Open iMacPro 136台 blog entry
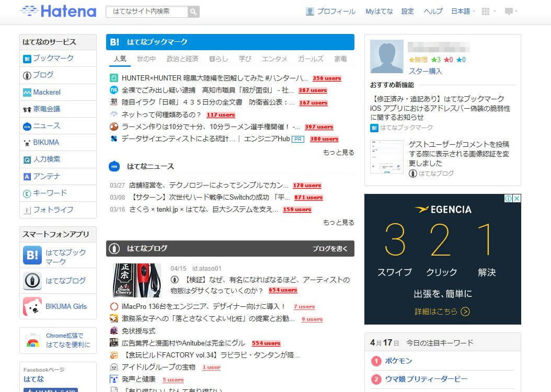 tap(203, 307)
